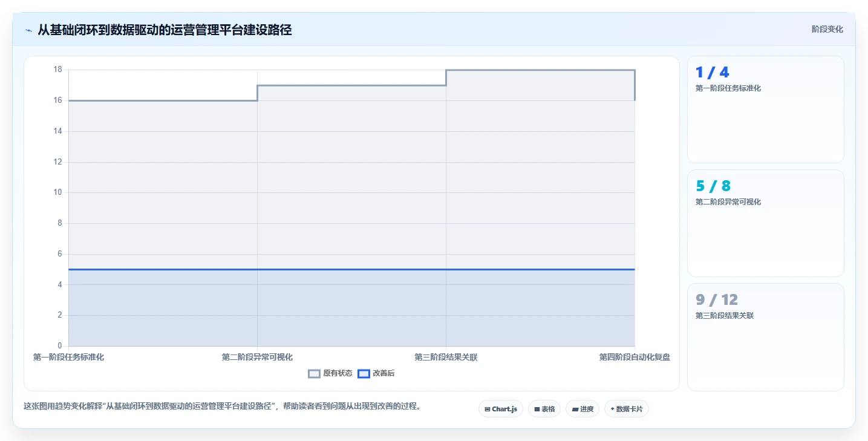Screen dimensions: 868x441
Task: Toggle the 原有状态 legend entry
Action: (330, 374)
